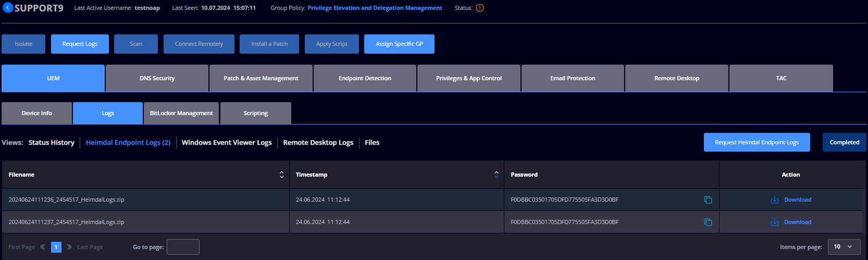Click the orange status warning icon
Screen dimensions: 868x260
pos(480,8)
